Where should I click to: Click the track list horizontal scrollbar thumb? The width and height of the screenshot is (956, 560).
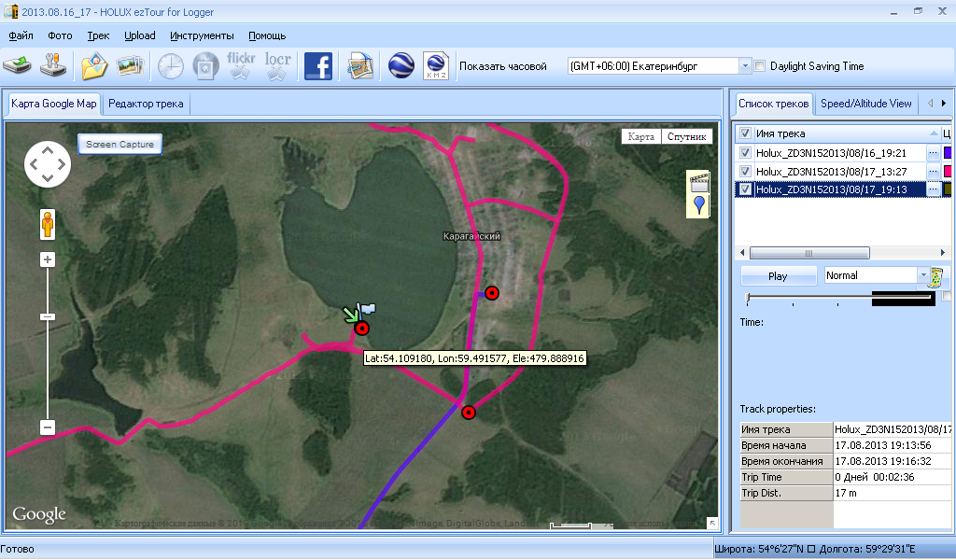coord(809,252)
